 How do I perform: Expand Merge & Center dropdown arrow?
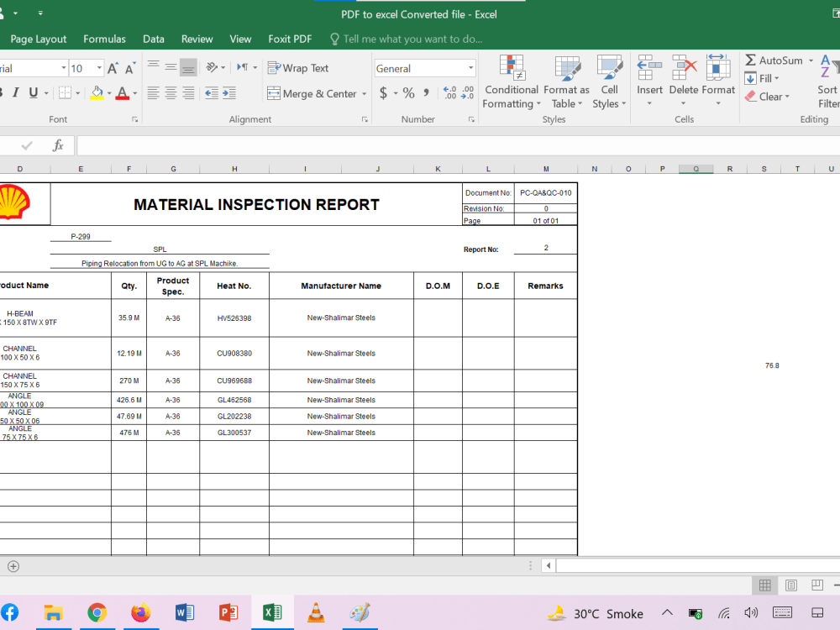click(x=365, y=94)
